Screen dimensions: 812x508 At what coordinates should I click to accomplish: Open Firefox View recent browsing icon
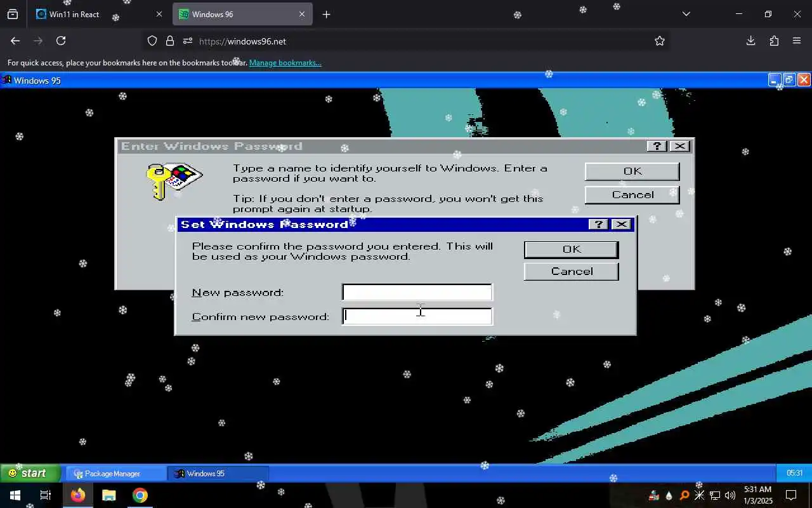point(13,14)
